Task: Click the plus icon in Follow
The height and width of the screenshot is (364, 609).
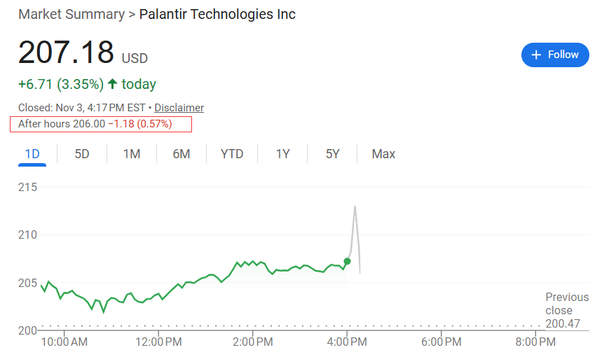Action: point(537,55)
